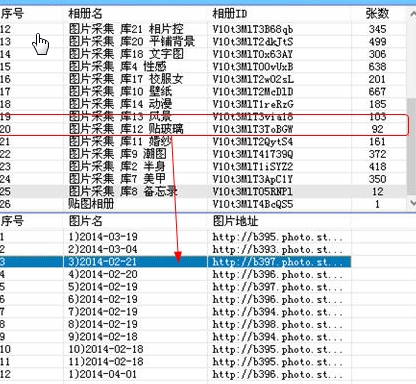The image size is (416, 384).
Task: Click highlighted URL http://b397.photo.st...
Action: pos(278,262)
